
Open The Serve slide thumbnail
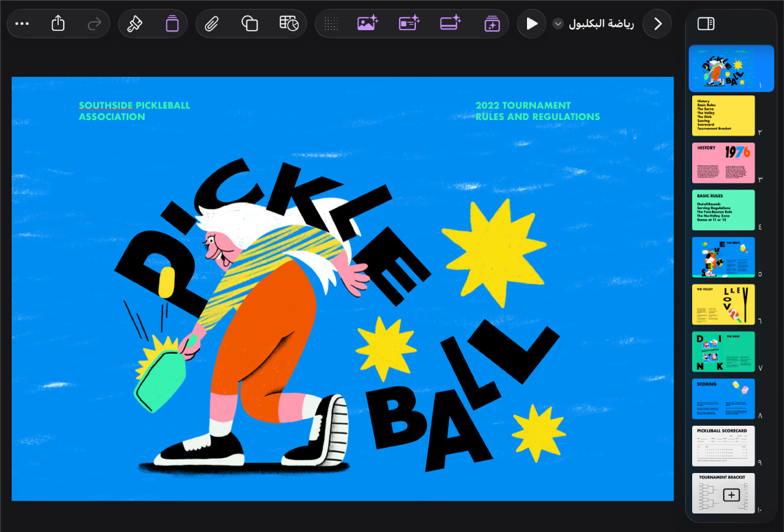click(x=723, y=257)
